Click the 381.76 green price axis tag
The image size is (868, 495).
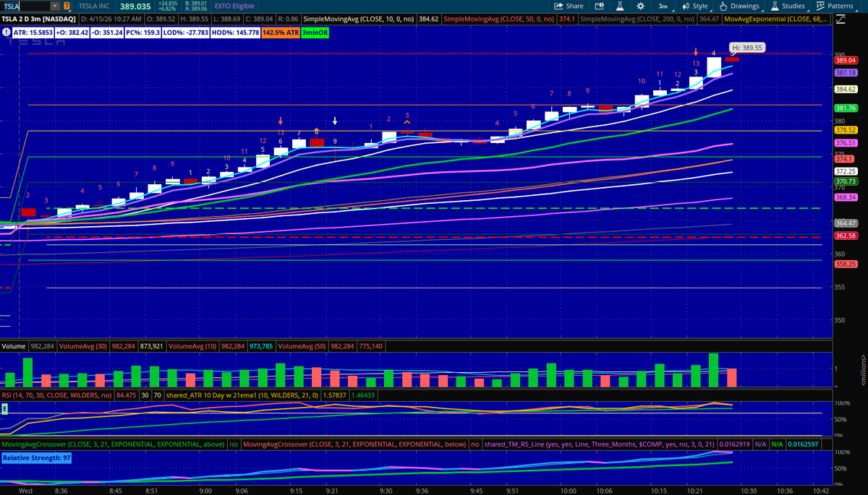(x=846, y=108)
